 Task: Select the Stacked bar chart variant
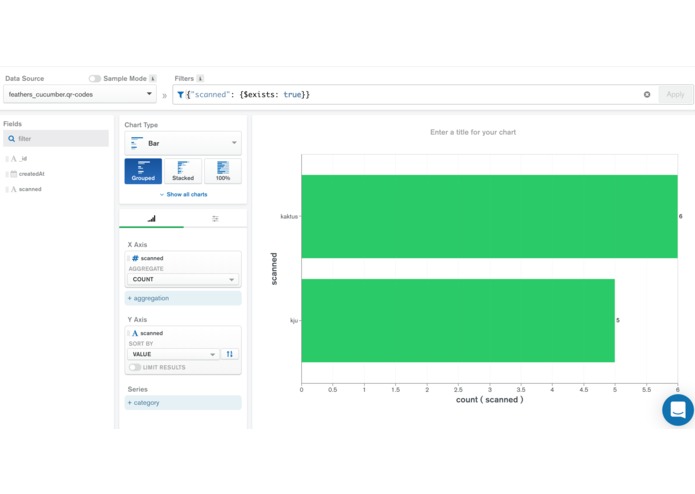pyautogui.click(x=183, y=171)
